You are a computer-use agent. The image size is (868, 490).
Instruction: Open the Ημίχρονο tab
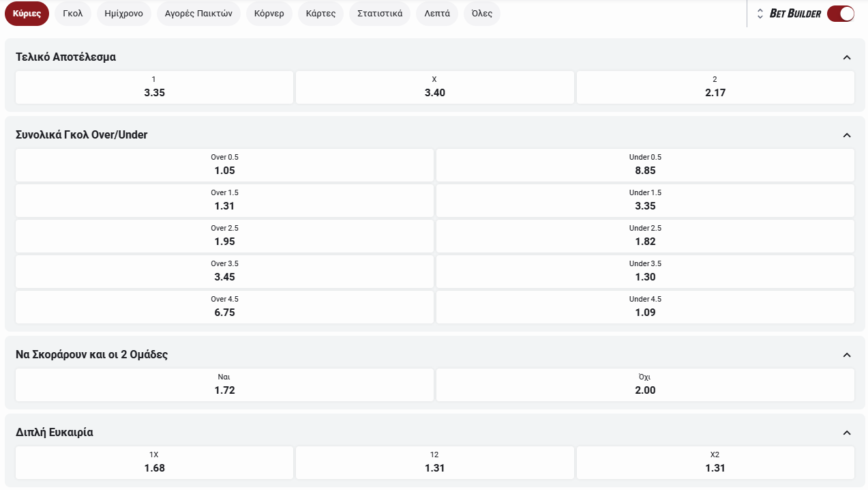pos(123,14)
